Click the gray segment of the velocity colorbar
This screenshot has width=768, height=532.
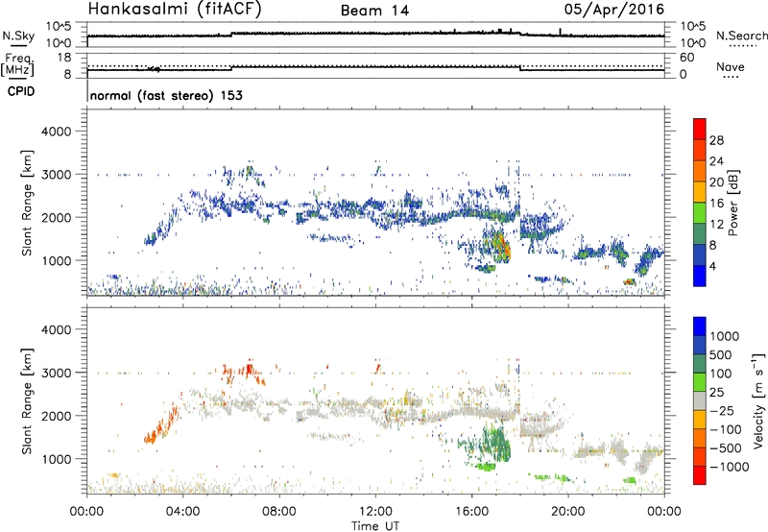pyautogui.click(x=700, y=400)
